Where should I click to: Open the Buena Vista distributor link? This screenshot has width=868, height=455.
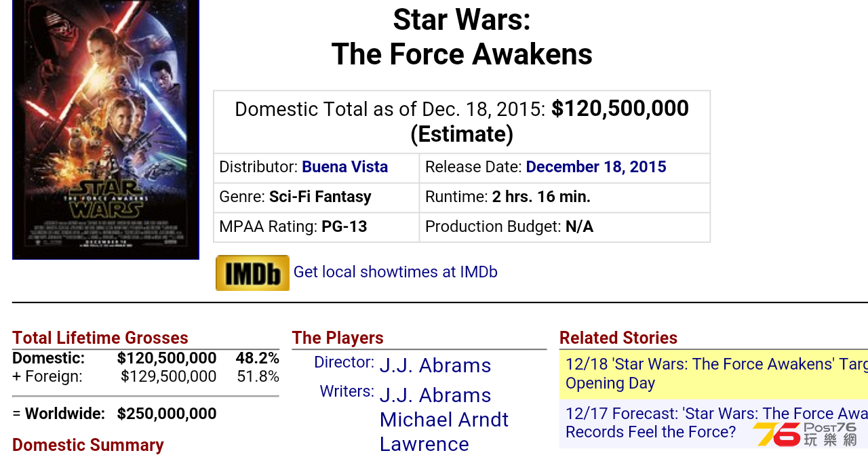click(344, 167)
